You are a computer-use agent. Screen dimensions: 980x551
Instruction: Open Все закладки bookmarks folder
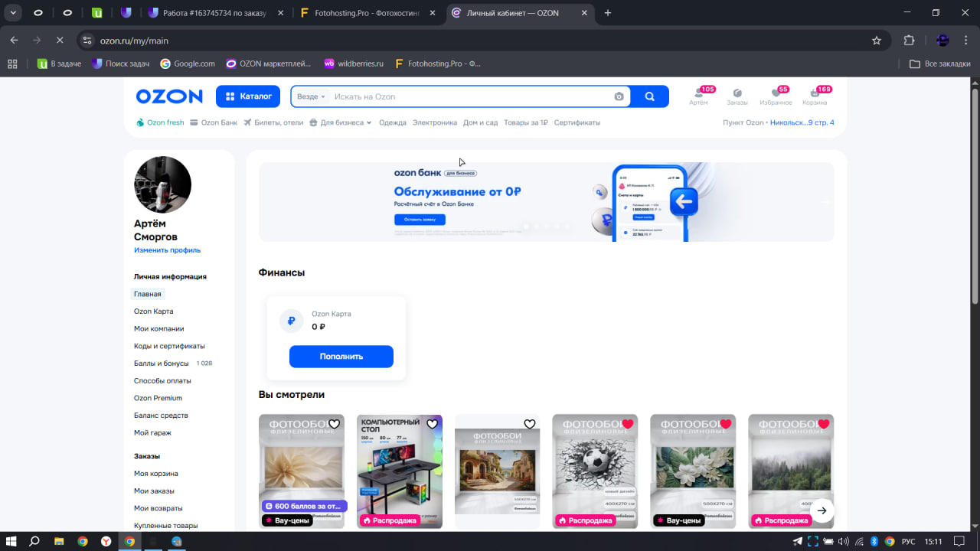tap(940, 64)
